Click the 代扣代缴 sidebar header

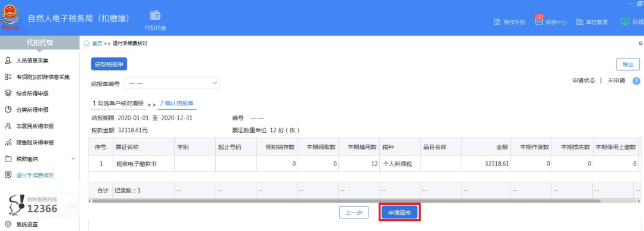click(39, 43)
